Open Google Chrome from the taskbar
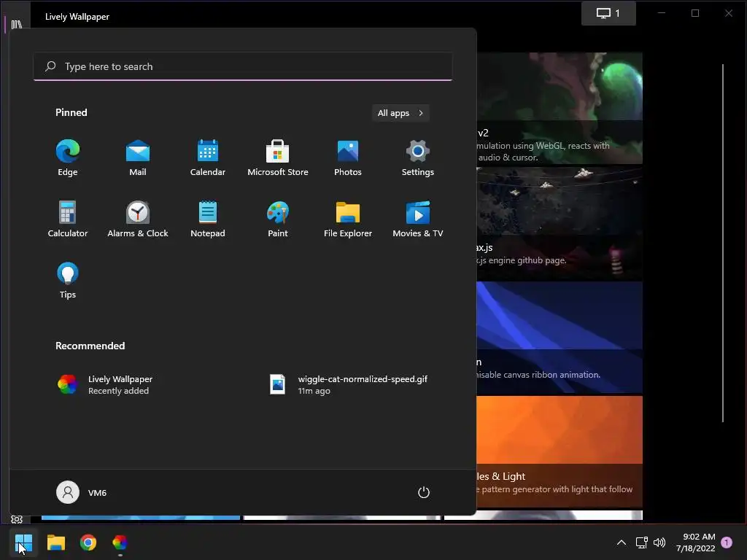Image resolution: width=747 pixels, height=560 pixels. tap(88, 542)
